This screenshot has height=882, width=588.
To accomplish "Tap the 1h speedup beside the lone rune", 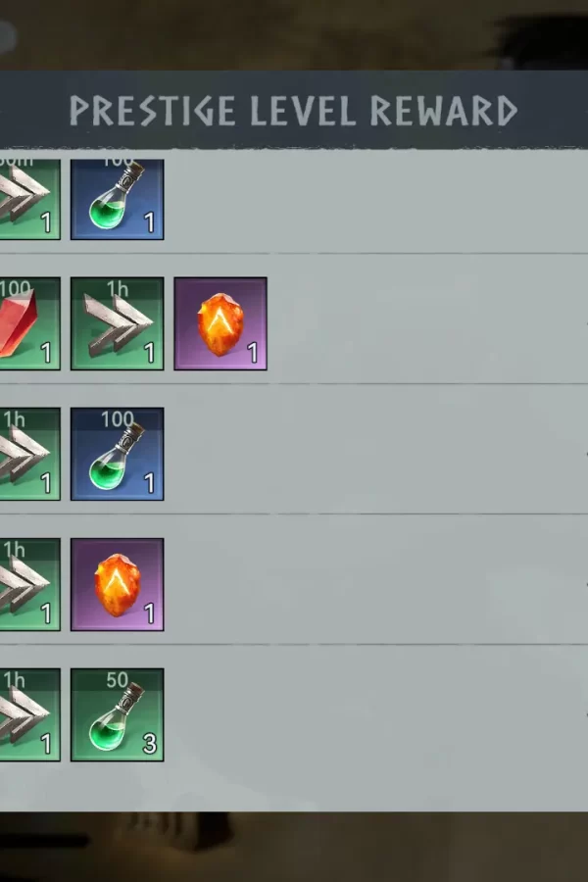I will 29,584.
